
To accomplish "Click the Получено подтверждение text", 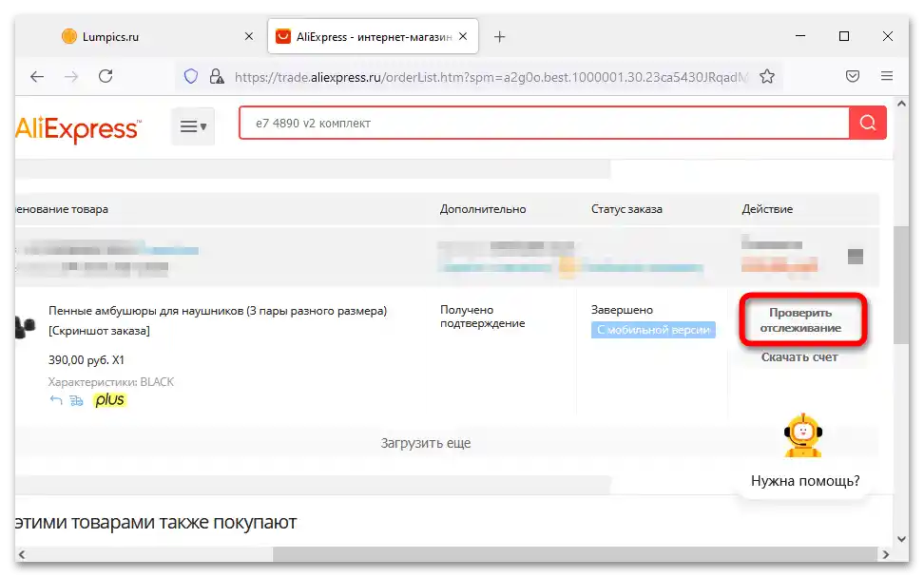I will pyautogui.click(x=482, y=317).
